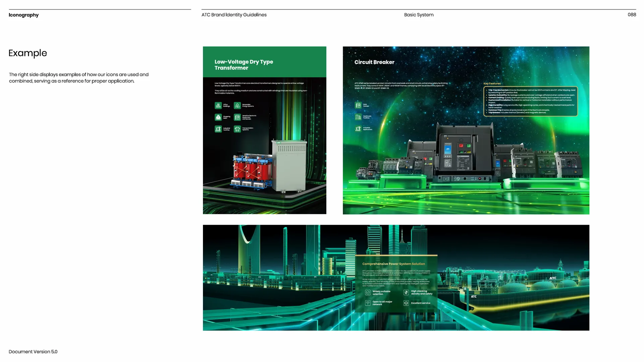
Task: Click the Sensitive Electronic Equipment and Servers icon
Action: [237, 117]
